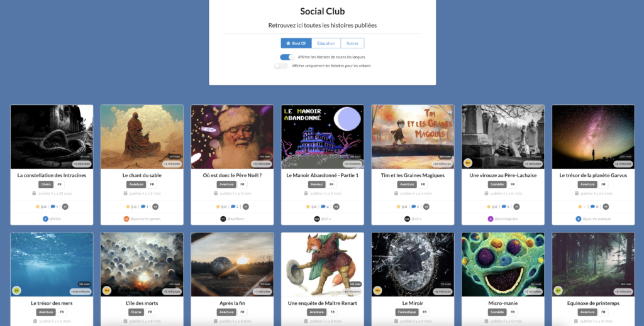Click @gavroche-games author avatar
This screenshot has width=644, height=326.
[x=126, y=219]
